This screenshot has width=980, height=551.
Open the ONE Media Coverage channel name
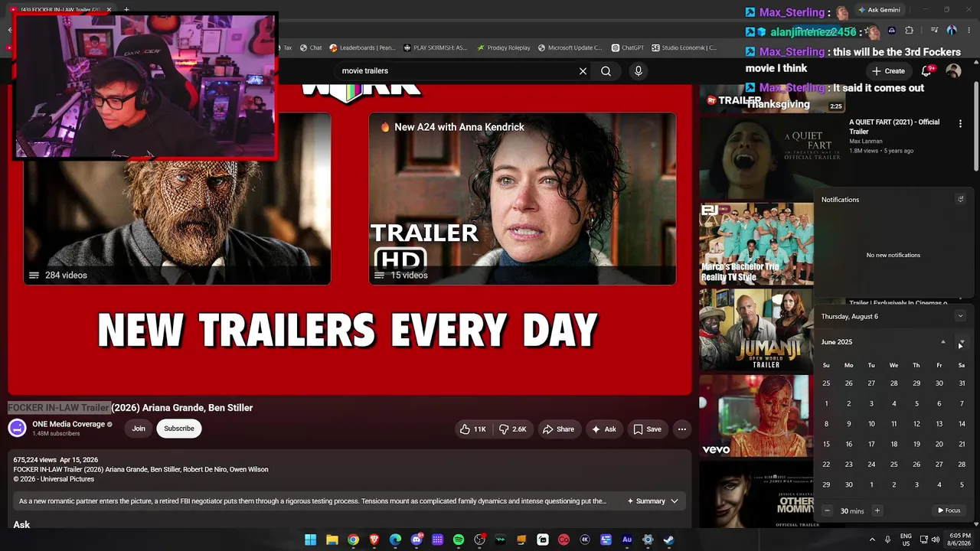68,424
